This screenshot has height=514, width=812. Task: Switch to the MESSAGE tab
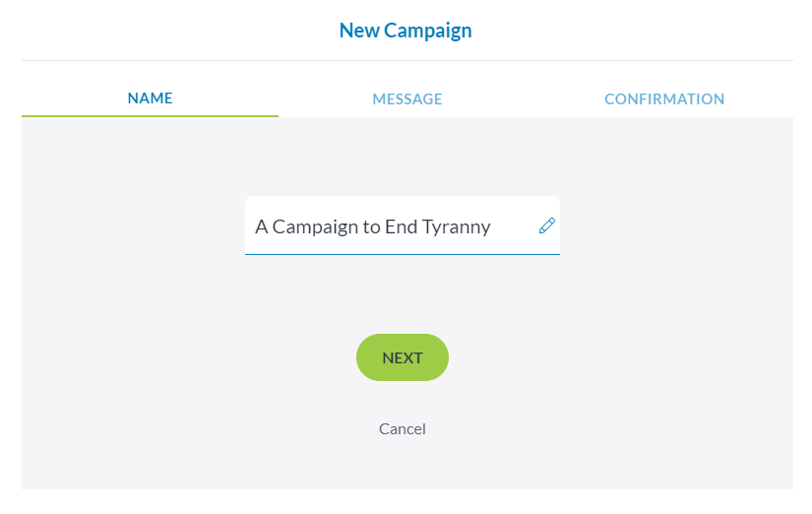tap(406, 98)
